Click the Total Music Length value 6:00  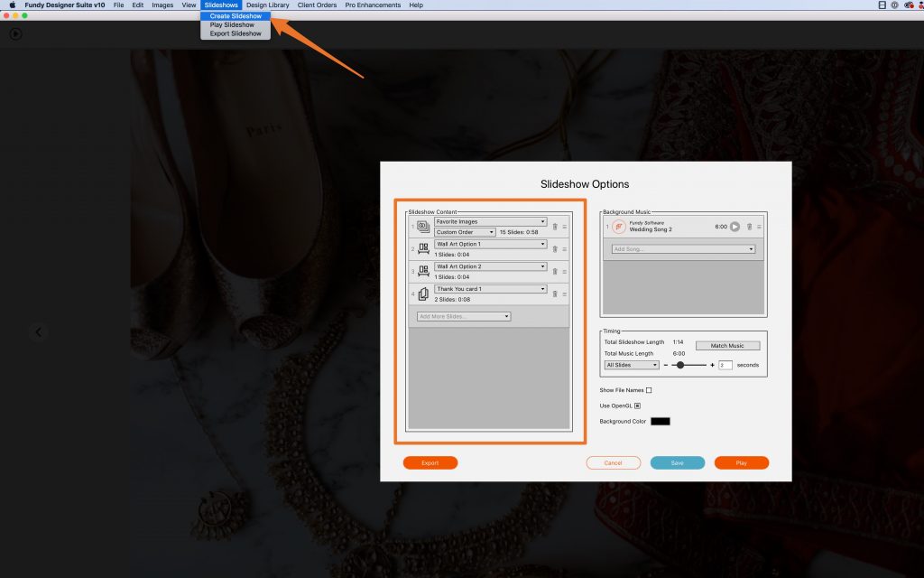pyautogui.click(x=679, y=354)
